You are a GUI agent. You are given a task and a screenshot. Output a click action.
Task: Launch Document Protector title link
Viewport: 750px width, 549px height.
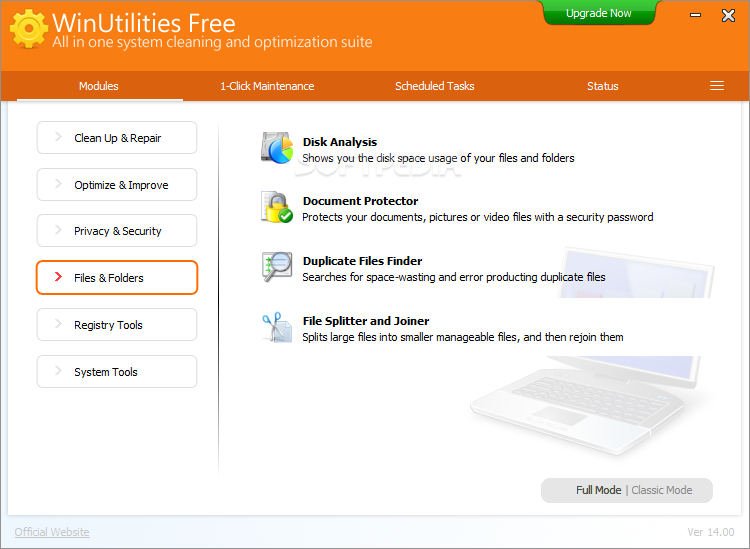point(360,201)
